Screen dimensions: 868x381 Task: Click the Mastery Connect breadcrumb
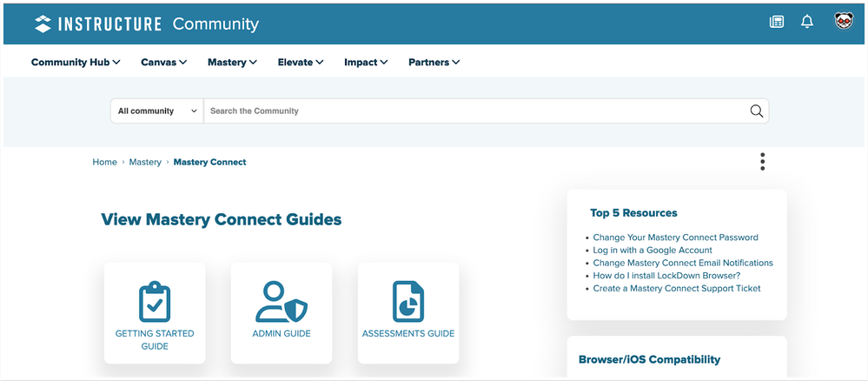pos(209,162)
